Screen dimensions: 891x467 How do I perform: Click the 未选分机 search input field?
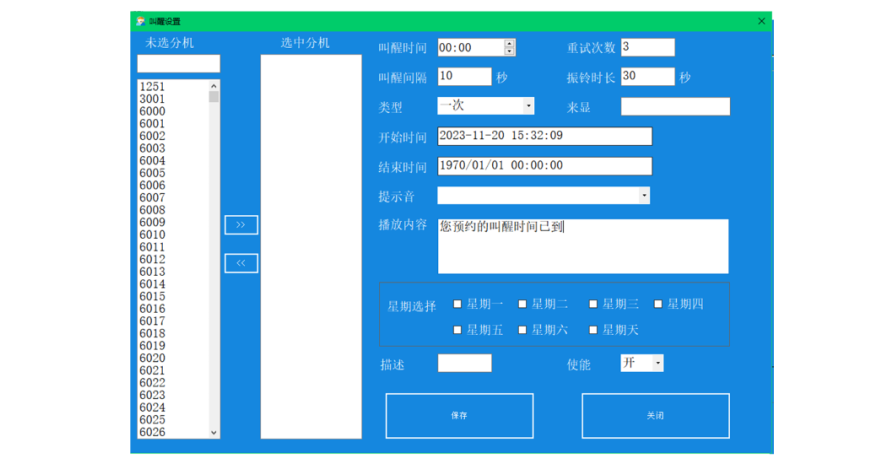(178, 64)
